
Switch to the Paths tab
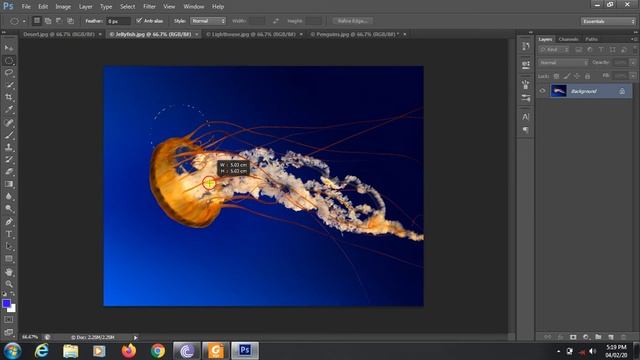pyautogui.click(x=591, y=39)
